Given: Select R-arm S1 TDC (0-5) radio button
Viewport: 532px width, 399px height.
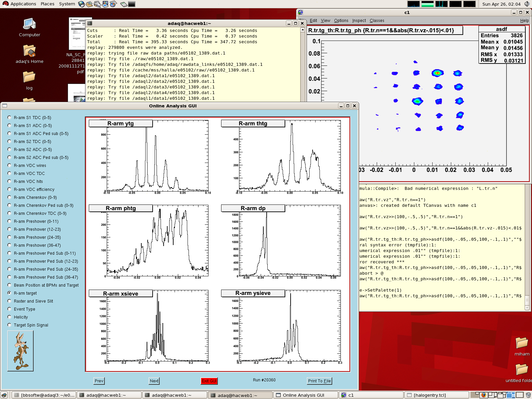Looking at the screenshot, I should [x=9, y=117].
